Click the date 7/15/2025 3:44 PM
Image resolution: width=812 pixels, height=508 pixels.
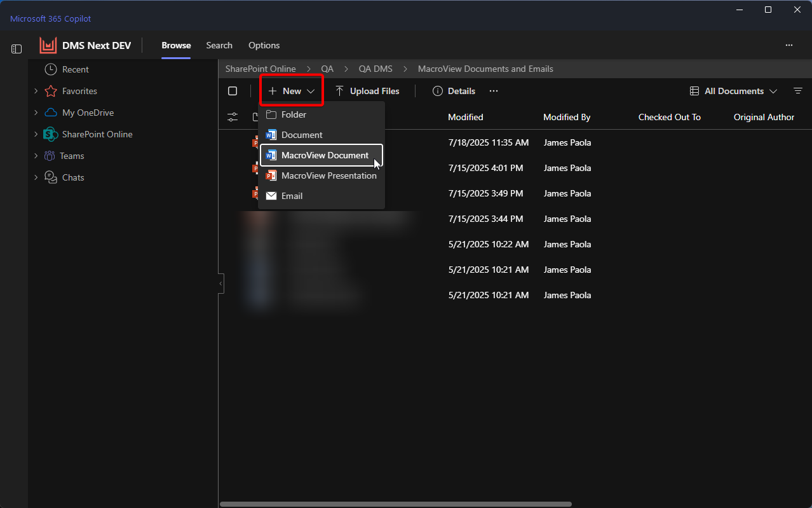click(x=485, y=219)
